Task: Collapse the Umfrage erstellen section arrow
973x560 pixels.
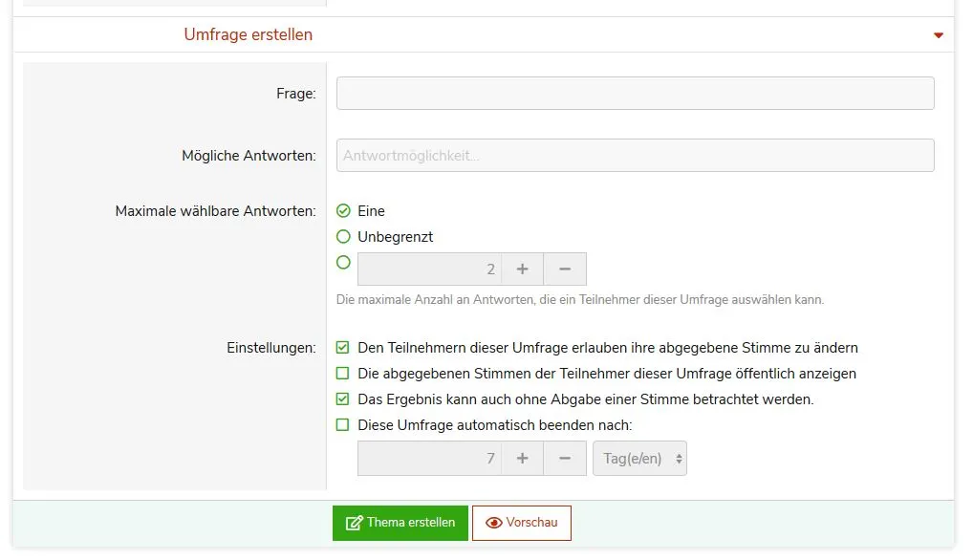Action: tap(938, 35)
